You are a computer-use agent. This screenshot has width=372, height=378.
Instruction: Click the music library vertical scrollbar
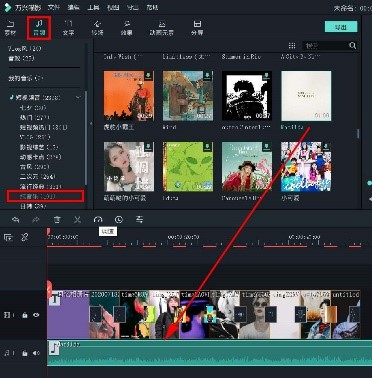tap(358, 133)
